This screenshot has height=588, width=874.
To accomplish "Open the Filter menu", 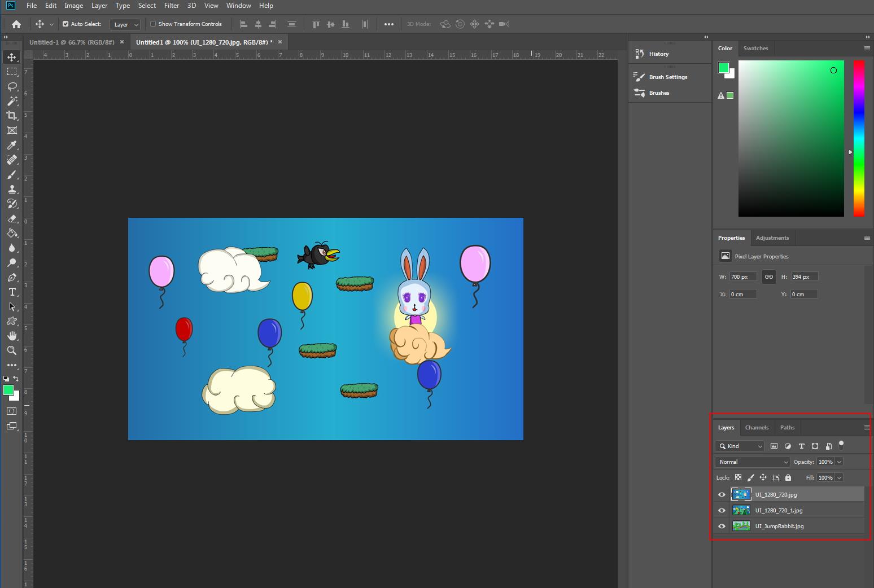I will pos(172,6).
